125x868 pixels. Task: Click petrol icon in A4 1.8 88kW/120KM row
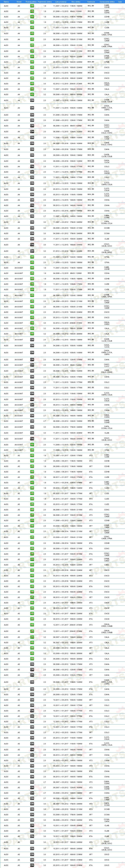pyautogui.click(x=32, y=11)
